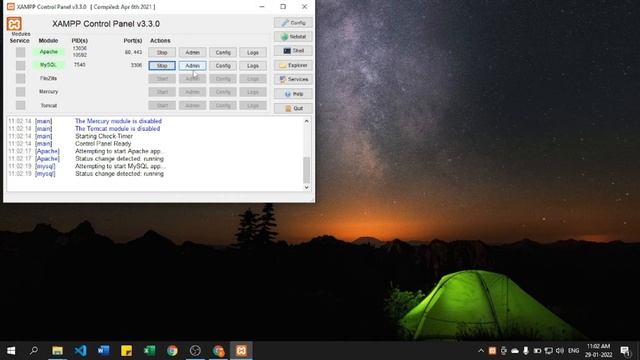Select the 'Control Panel Ready' log line
This screenshot has width=640, height=360.
[x=103, y=144]
